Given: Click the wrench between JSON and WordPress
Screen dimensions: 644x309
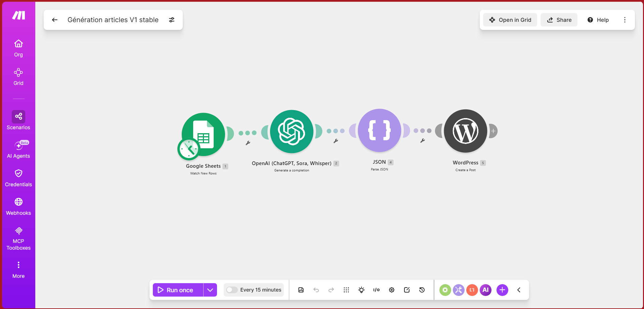Looking at the screenshot, I should (x=423, y=141).
